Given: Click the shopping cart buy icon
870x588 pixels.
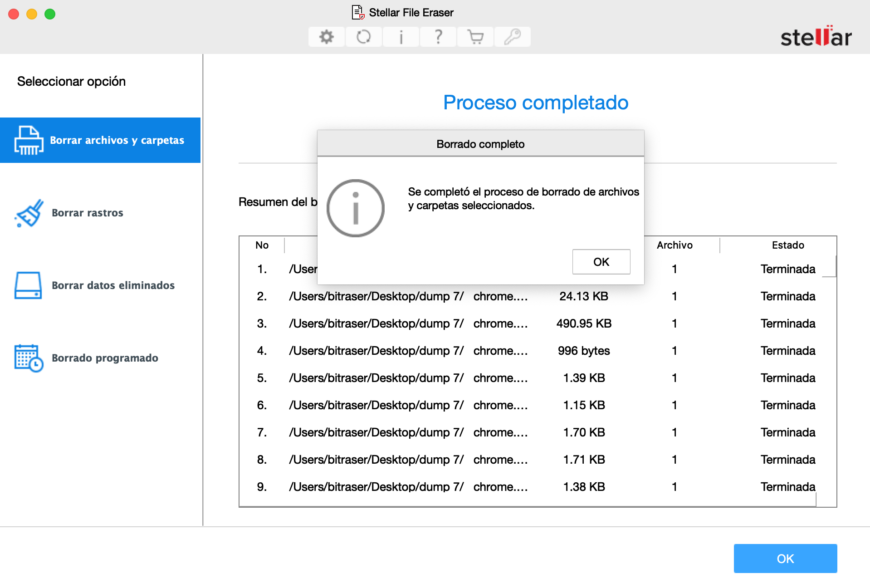Looking at the screenshot, I should point(475,37).
